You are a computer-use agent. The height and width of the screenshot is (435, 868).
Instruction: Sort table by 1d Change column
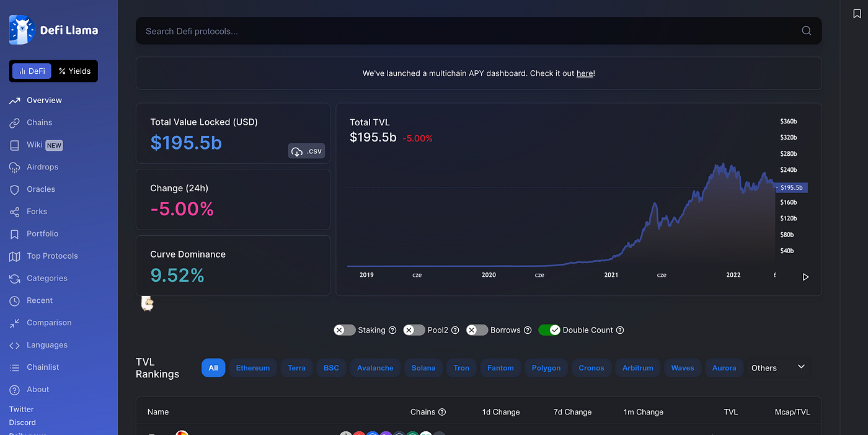pyautogui.click(x=501, y=412)
